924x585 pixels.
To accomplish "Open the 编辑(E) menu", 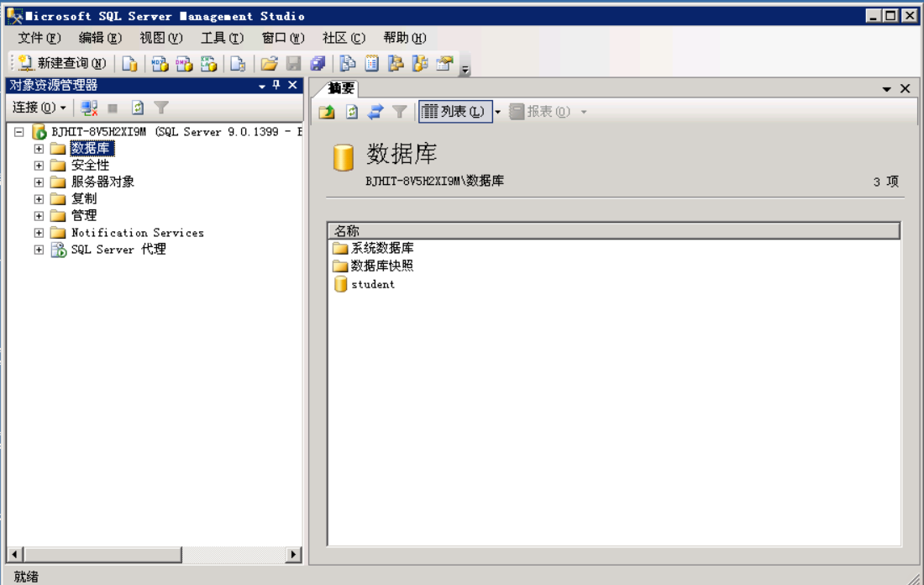I will click(100, 39).
